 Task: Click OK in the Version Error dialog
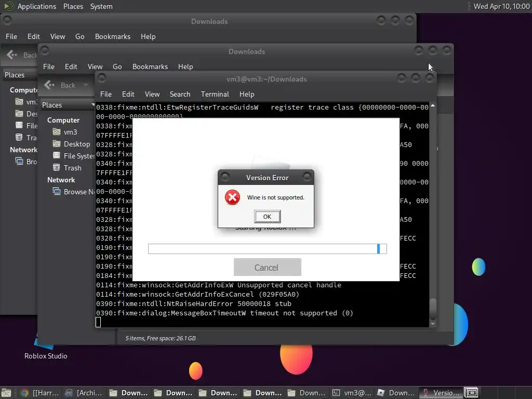pos(267,217)
